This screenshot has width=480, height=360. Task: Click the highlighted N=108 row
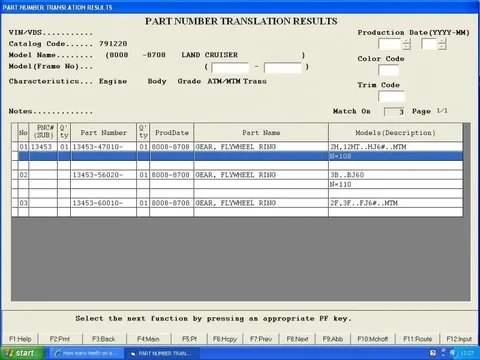(240, 156)
